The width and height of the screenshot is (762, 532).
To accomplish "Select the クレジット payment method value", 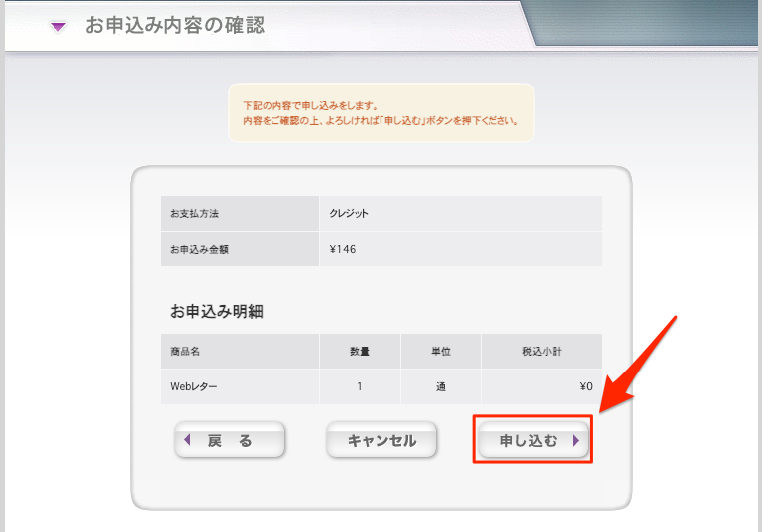I will [x=349, y=213].
